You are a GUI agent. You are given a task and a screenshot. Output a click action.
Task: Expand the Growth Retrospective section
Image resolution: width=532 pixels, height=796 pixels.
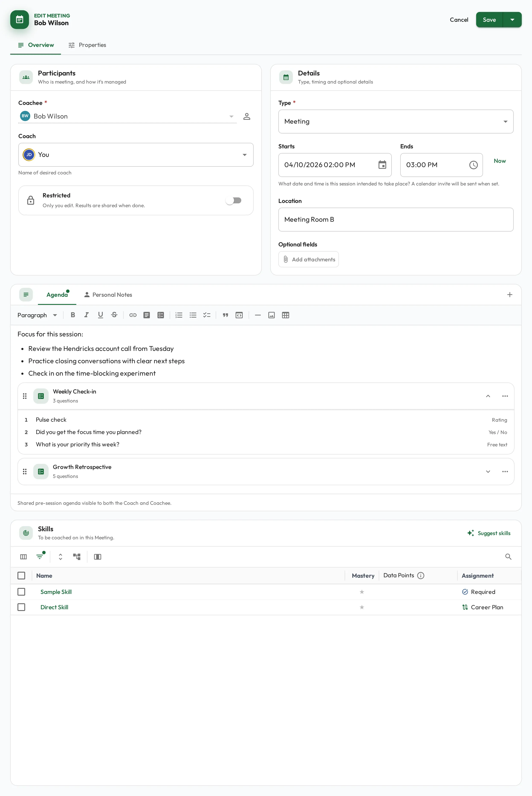coord(488,472)
